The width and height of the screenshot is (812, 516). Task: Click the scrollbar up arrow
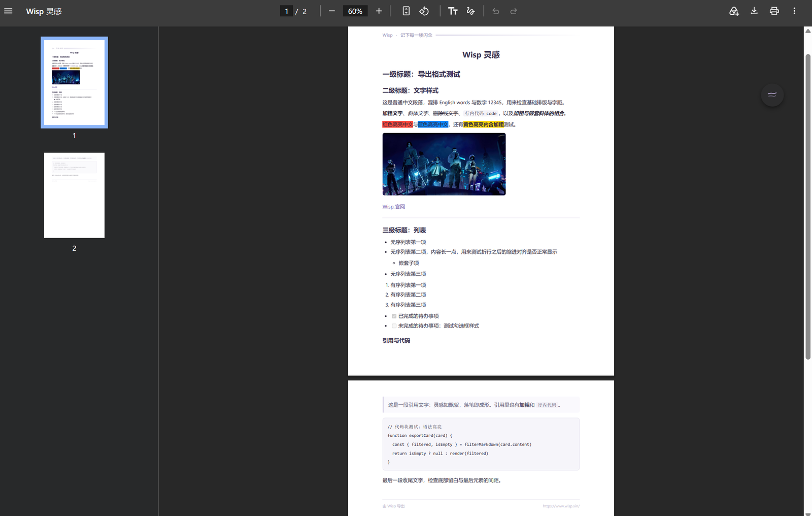(808, 31)
